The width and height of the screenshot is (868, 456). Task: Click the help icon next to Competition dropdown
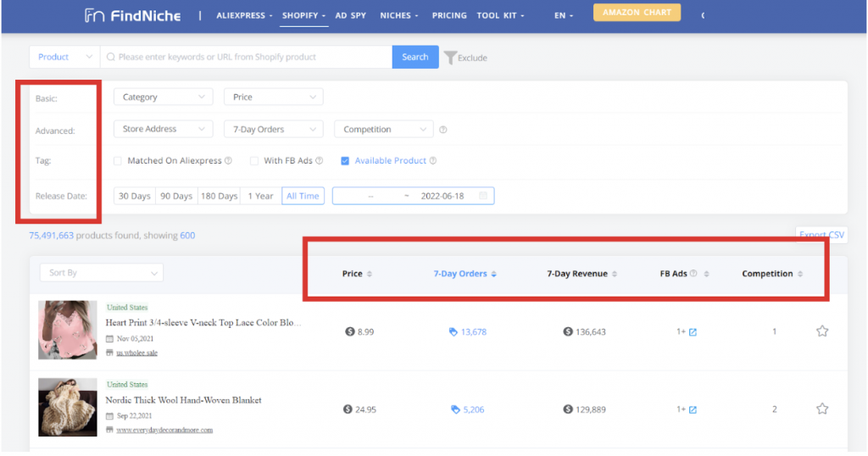click(x=442, y=130)
